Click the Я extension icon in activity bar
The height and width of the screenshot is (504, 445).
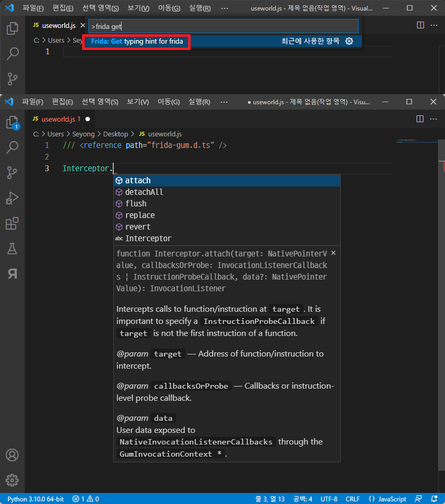point(12,274)
